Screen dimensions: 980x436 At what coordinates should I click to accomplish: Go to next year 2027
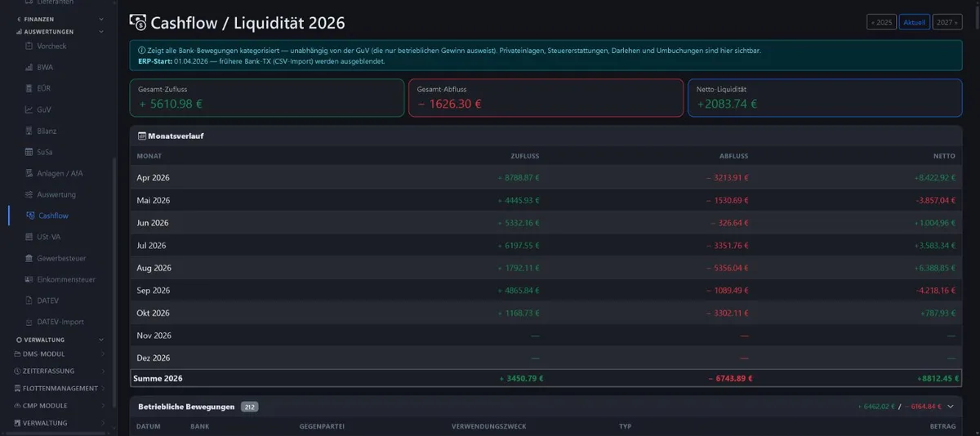point(947,22)
